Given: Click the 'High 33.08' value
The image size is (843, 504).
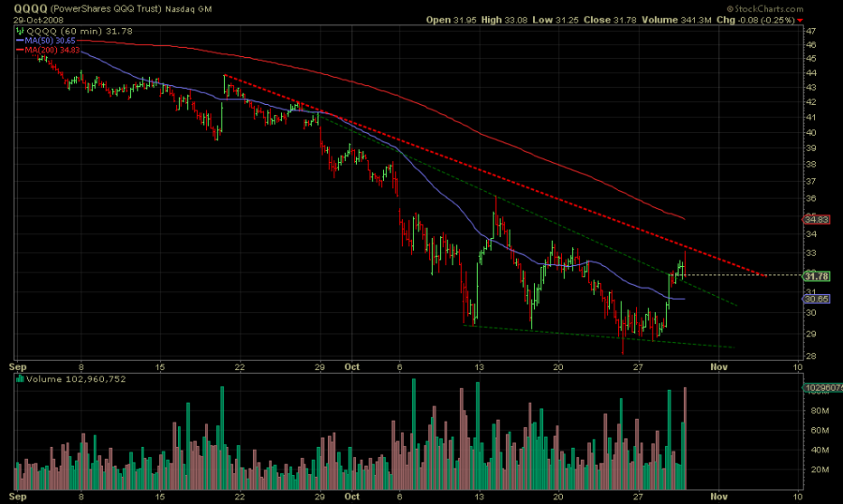Looking at the screenshot, I should pos(504,20).
